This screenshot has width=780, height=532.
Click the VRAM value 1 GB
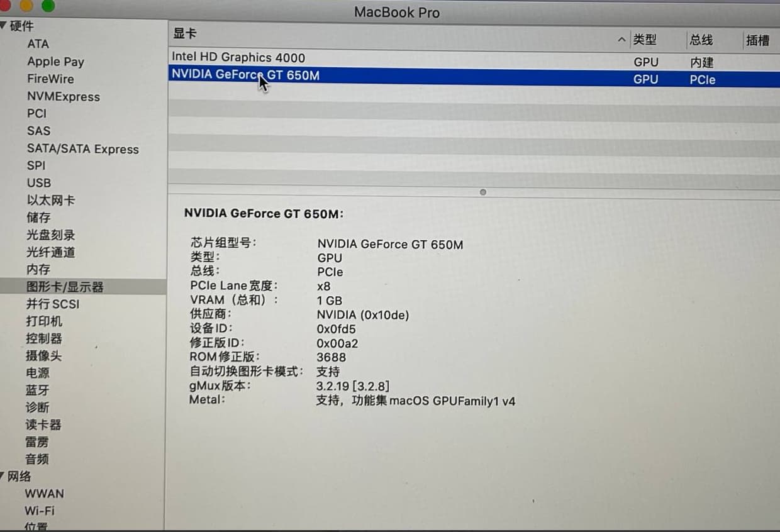point(330,301)
